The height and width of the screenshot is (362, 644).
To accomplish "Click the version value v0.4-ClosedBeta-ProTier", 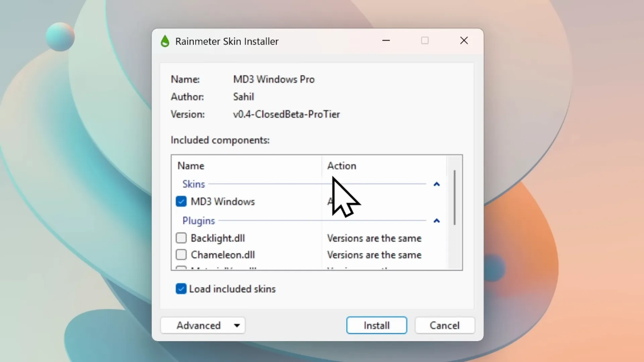I will click(x=286, y=114).
